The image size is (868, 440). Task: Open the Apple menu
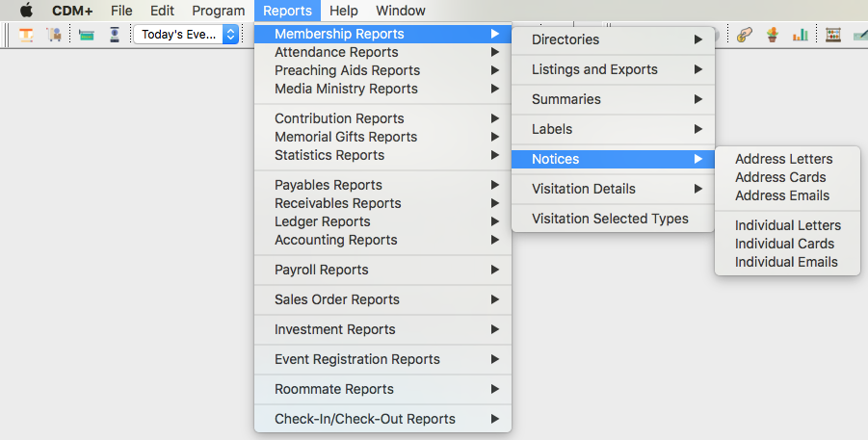(26, 11)
